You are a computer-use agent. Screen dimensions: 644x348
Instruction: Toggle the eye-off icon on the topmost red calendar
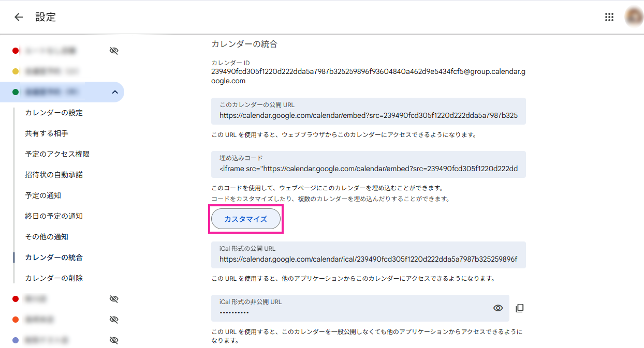tap(114, 51)
